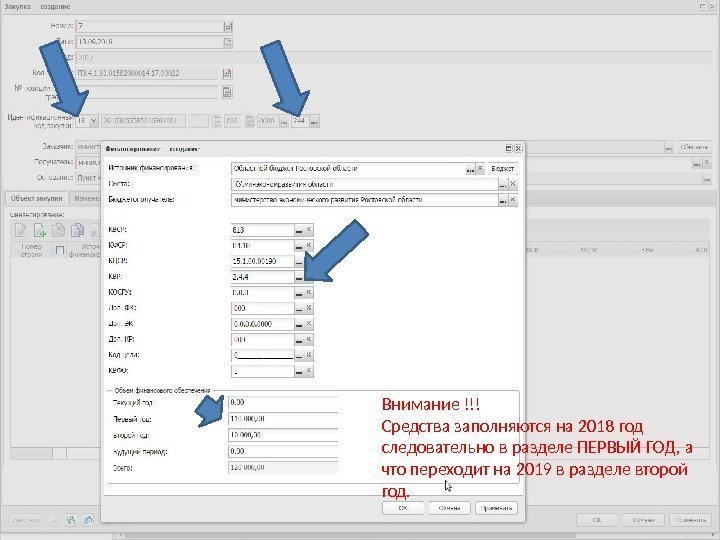The width and height of the screenshot is (720, 540).
Task: Click Отмена in the Финансирование dialog
Action: point(449,508)
